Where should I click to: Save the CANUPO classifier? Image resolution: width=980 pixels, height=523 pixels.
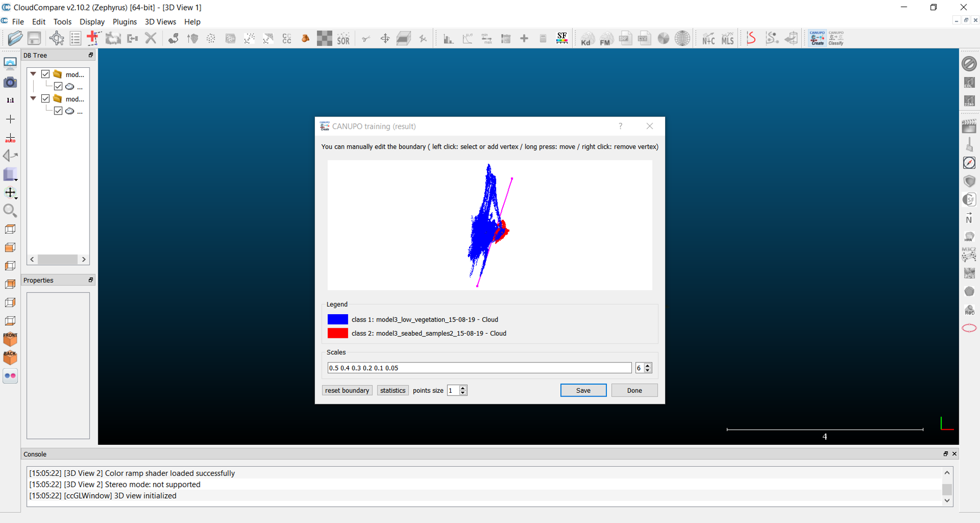point(583,391)
